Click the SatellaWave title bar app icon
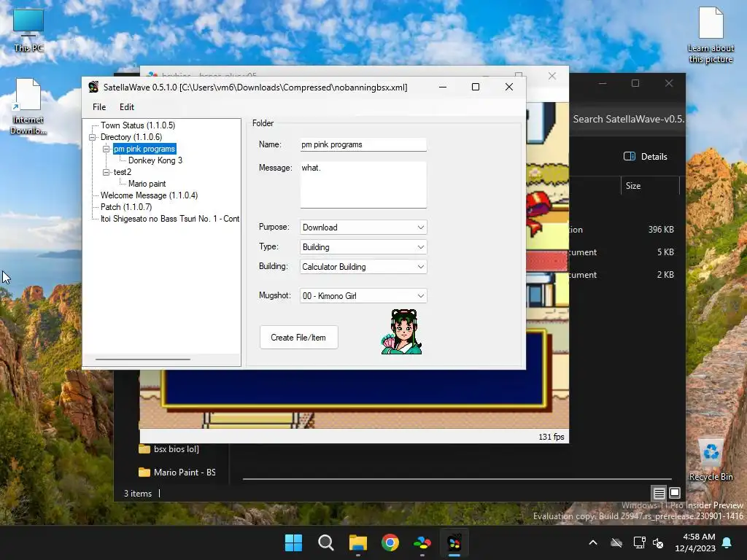The image size is (747, 560). [93, 87]
